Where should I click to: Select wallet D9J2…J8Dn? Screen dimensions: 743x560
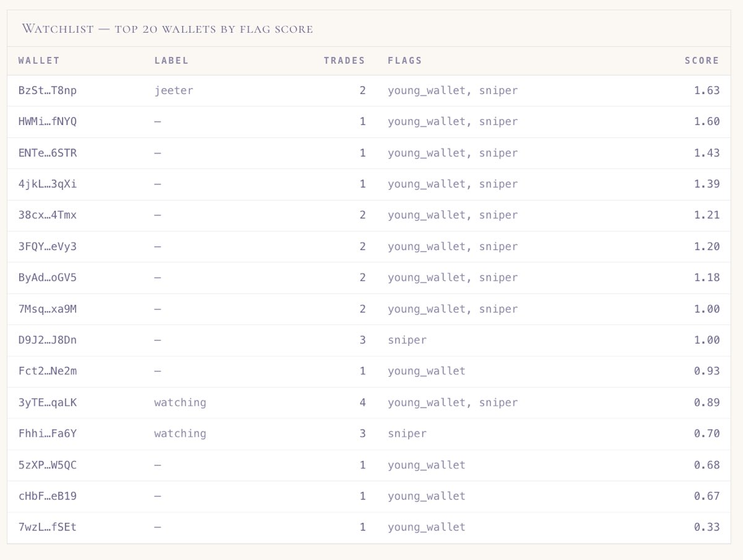pyautogui.click(x=48, y=340)
